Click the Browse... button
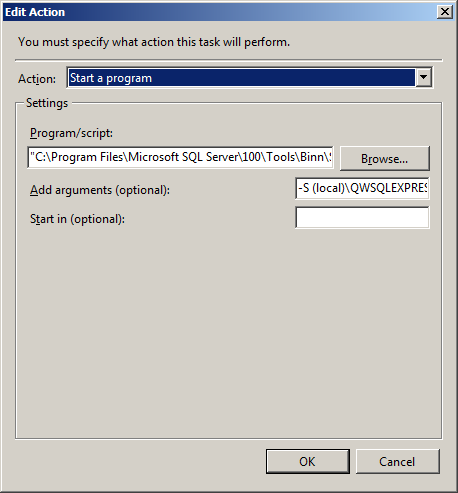 click(x=385, y=159)
